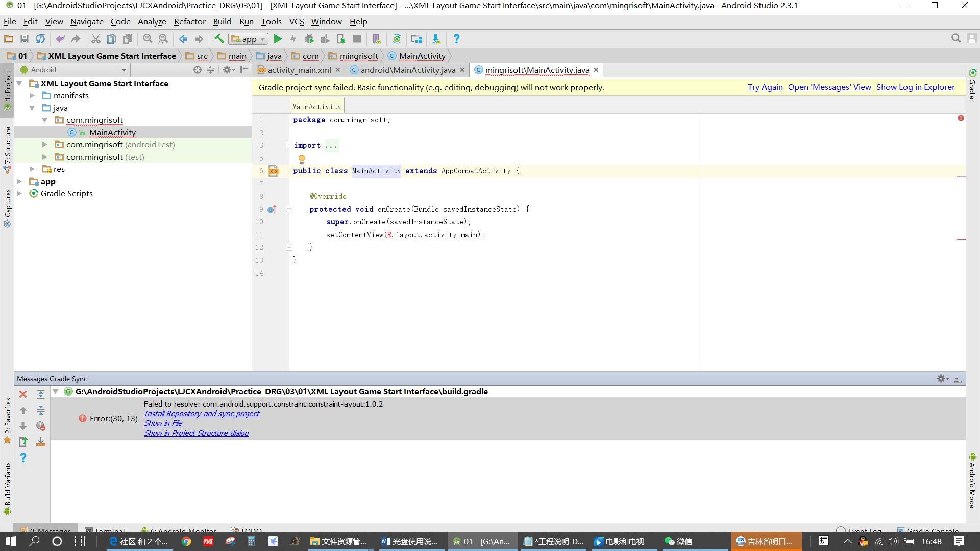Expand the Gradle Scripts node
The image size is (980, 551).
(x=19, y=193)
